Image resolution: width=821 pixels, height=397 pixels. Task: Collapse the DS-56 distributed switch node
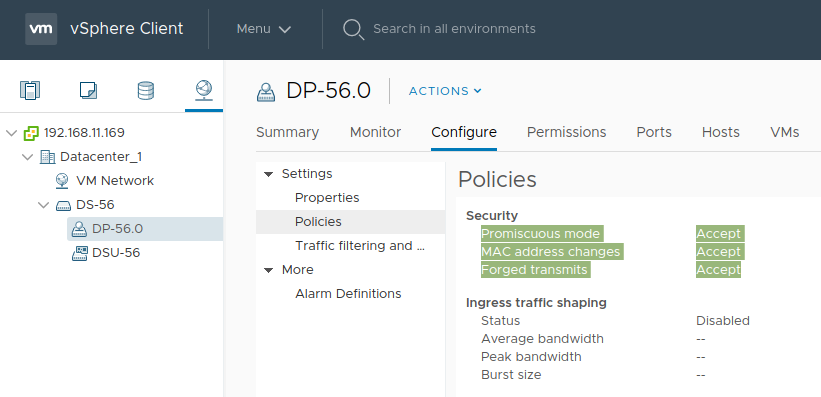coord(43,205)
